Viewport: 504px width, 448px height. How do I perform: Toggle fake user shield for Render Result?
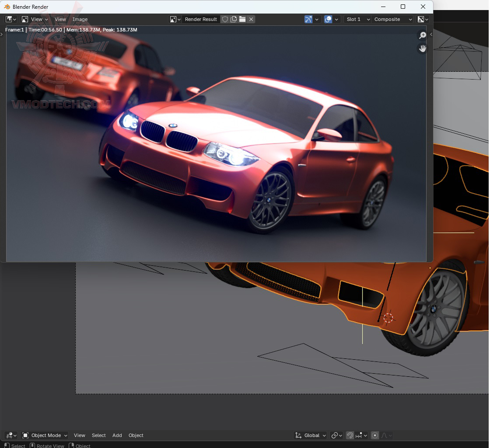225,19
